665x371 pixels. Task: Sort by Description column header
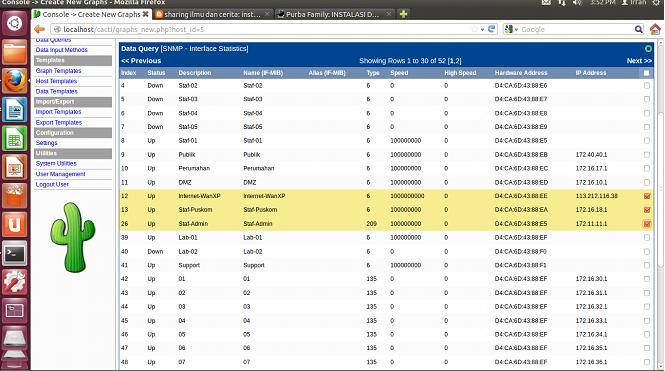pos(195,73)
